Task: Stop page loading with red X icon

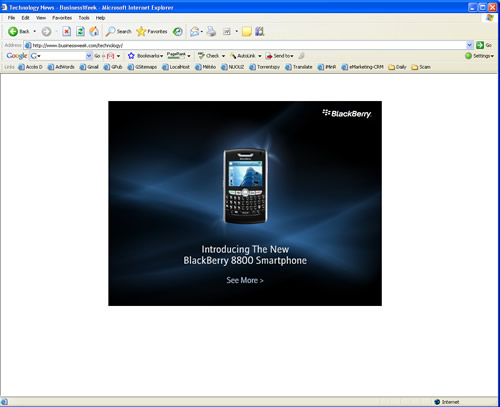Action: coord(67,32)
